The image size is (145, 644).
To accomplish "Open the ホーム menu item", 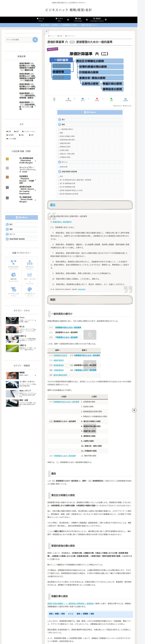I will (x=40, y=20).
